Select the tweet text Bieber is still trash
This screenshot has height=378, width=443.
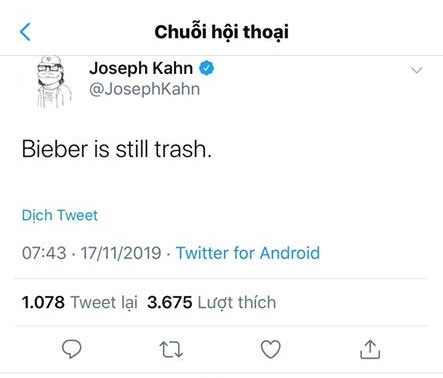(x=117, y=149)
